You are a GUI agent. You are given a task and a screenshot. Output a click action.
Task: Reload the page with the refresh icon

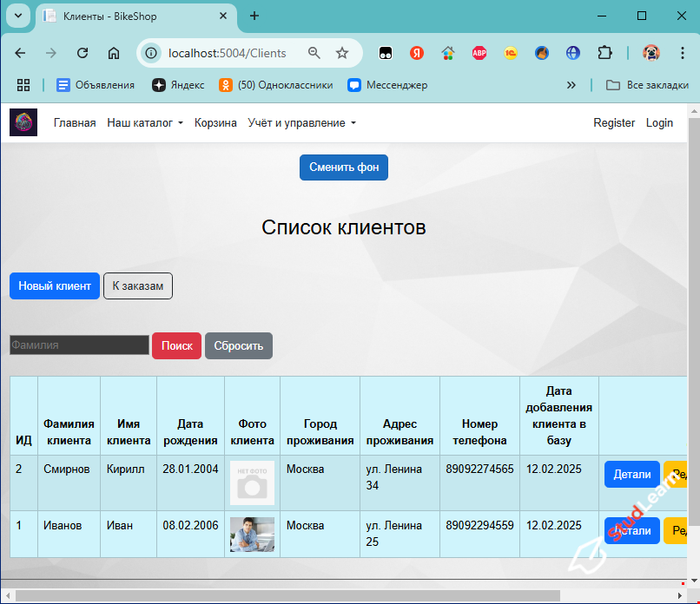(83, 53)
